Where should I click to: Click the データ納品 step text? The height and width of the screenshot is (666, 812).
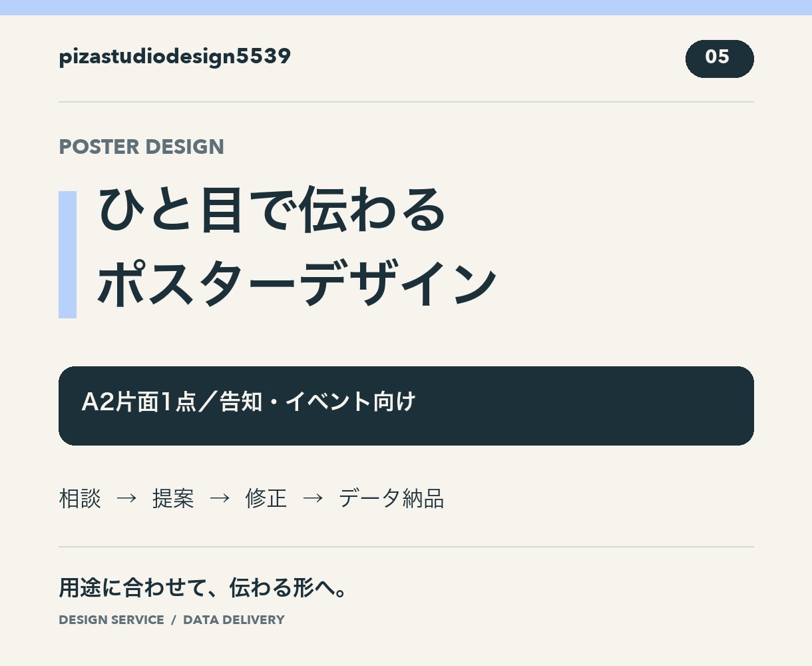click(x=391, y=498)
